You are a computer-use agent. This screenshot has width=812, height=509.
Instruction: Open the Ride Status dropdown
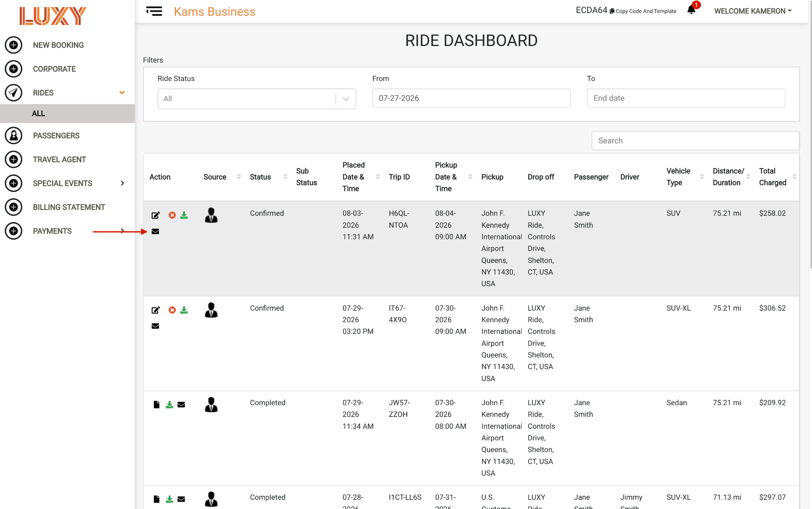[x=257, y=99]
